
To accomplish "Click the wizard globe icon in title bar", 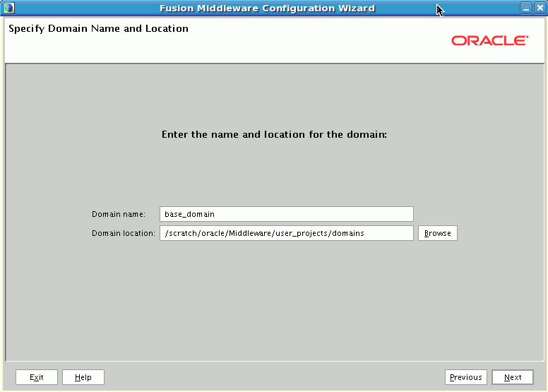I will [x=8, y=8].
